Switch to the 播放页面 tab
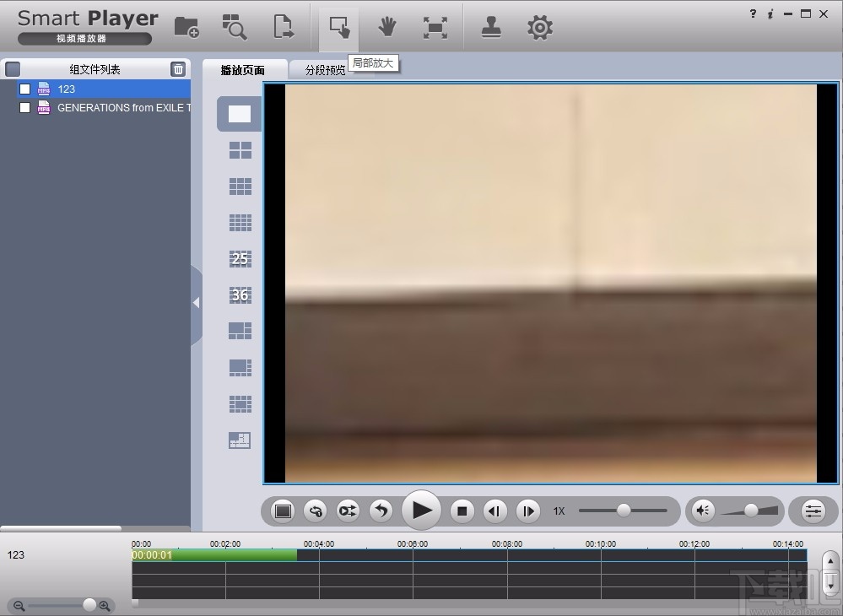 [243, 70]
